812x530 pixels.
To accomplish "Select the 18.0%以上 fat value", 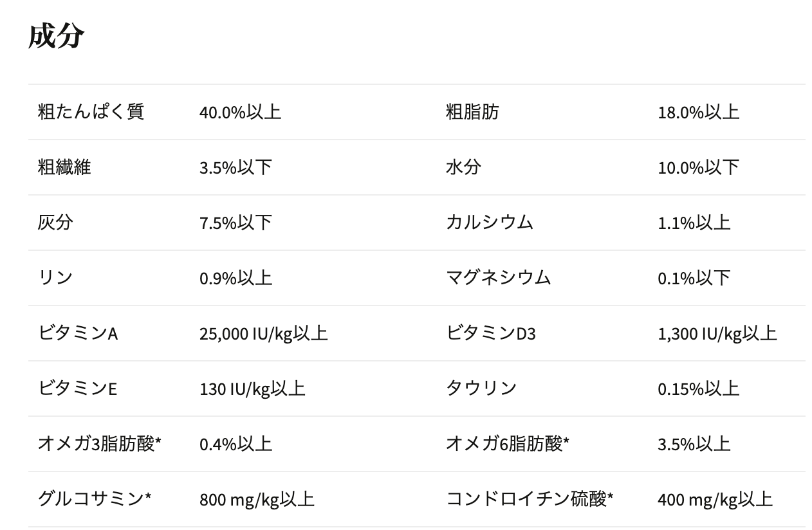I will click(x=698, y=113).
